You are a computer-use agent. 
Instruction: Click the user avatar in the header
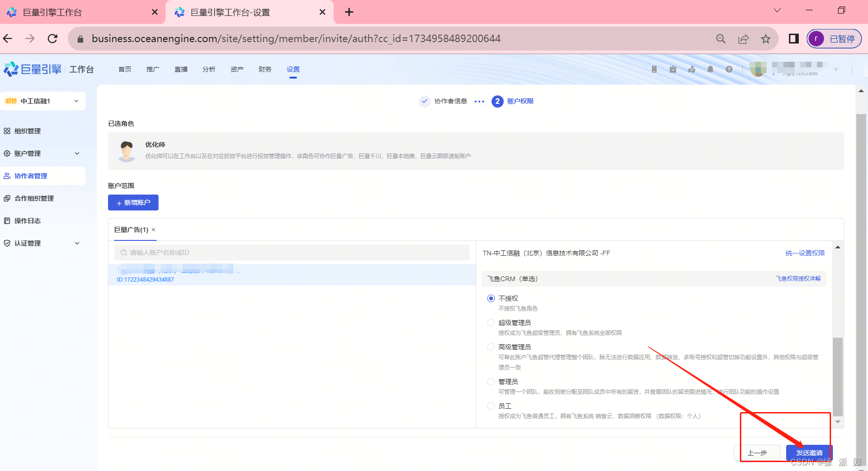[758, 69]
